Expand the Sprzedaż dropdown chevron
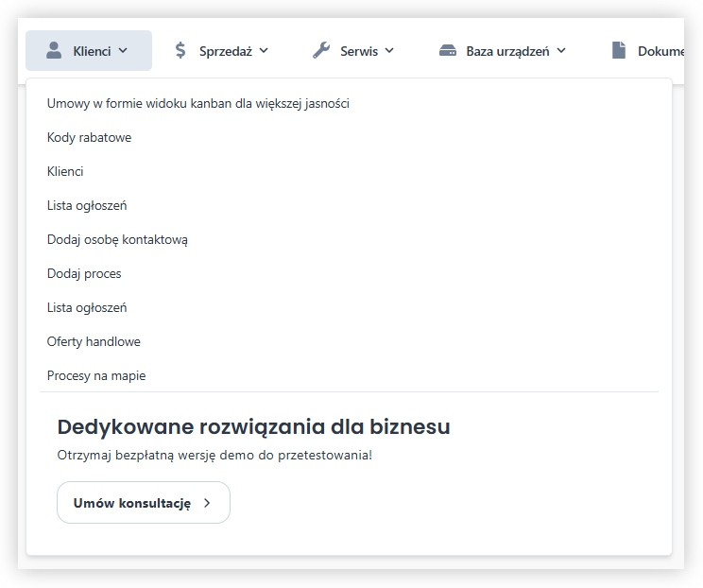This screenshot has width=703, height=588. 264,51
